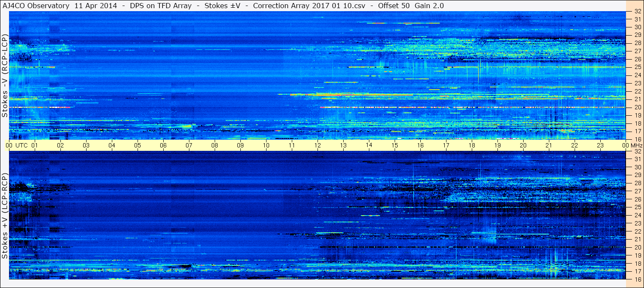Click the 18 hour marker on the UTC axis
The image size is (644, 288).
(472, 145)
